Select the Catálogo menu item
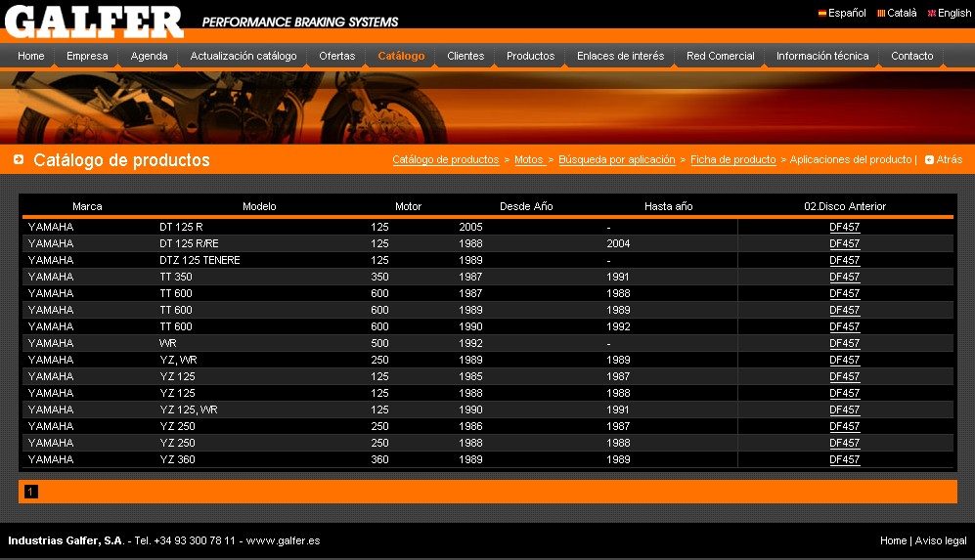The width and height of the screenshot is (975, 560). click(401, 56)
